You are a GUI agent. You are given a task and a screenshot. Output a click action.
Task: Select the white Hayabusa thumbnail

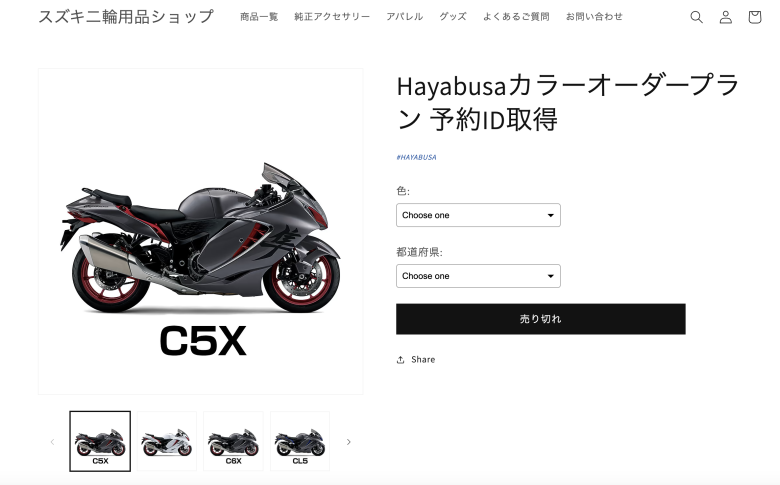pos(167,441)
